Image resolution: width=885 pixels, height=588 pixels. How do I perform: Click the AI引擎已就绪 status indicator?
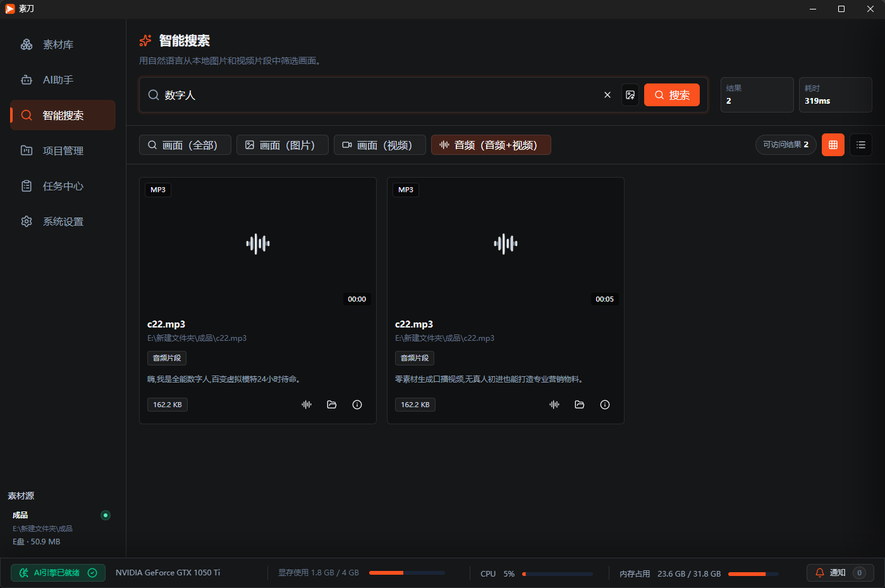click(58, 573)
